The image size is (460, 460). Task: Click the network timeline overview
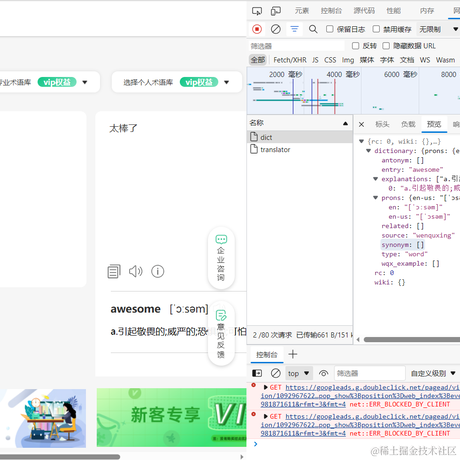(x=353, y=91)
